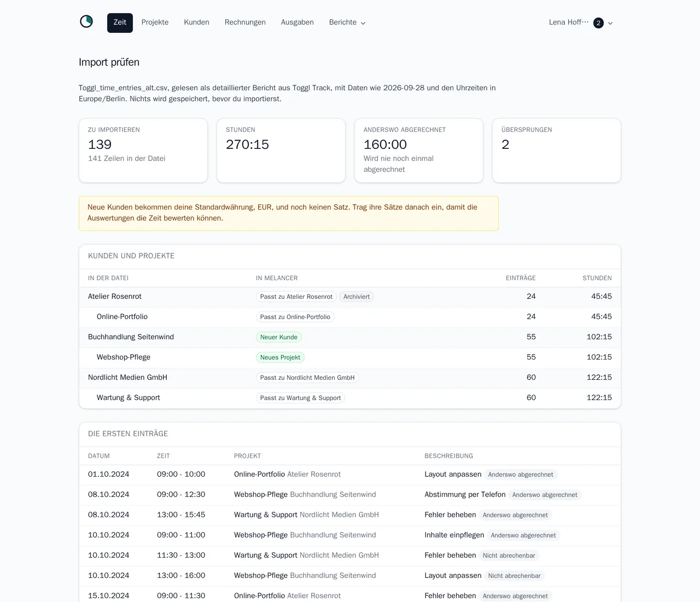700x602 pixels.
Task: Click the yellow Standardwährung EUR notice
Action: pos(289,213)
